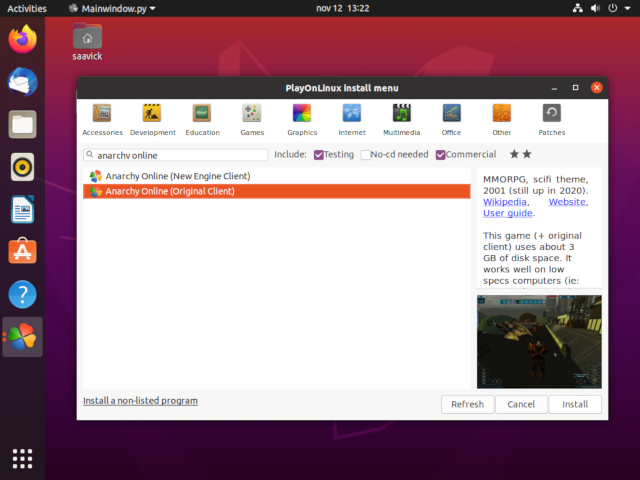Enable the No-cd needed checkbox
This screenshot has width=640, height=480.
pos(365,155)
